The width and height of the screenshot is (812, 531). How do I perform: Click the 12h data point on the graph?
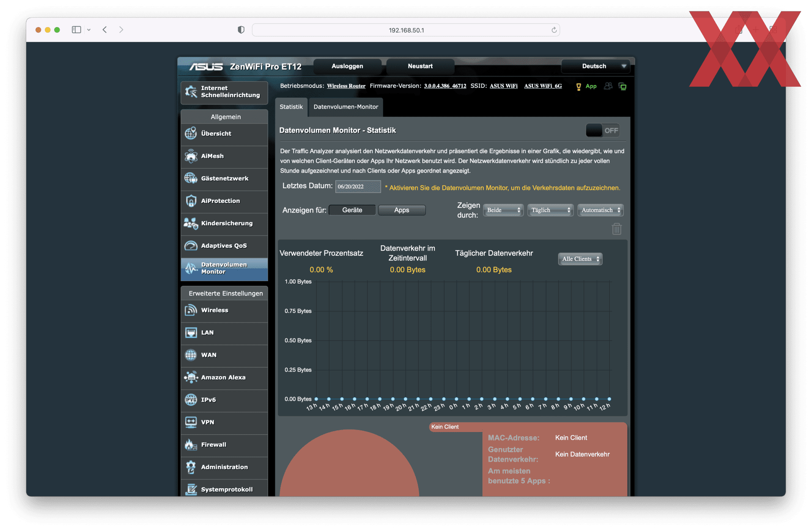(609, 399)
